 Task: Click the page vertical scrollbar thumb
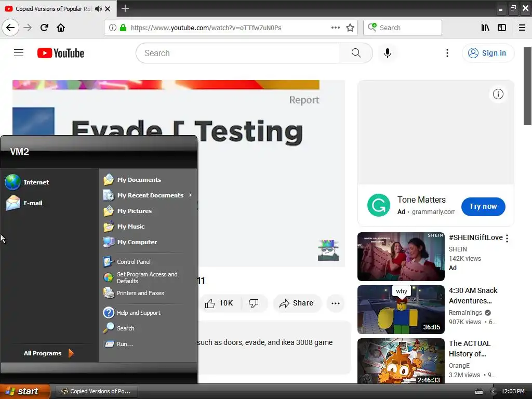pos(528,86)
